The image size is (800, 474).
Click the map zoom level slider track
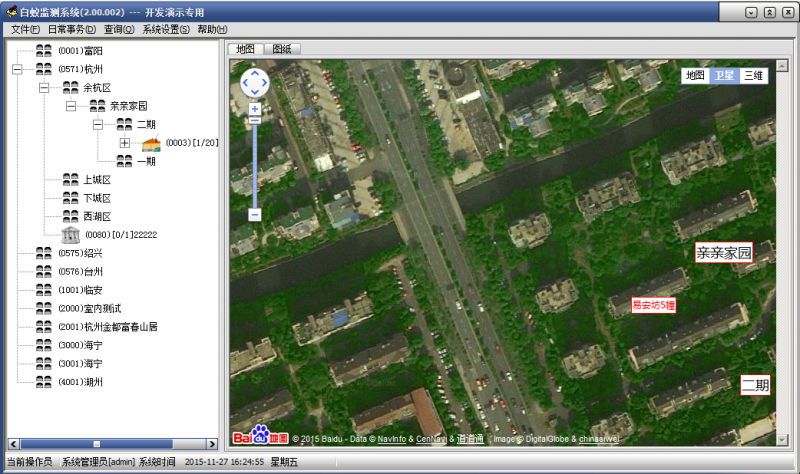(x=255, y=164)
